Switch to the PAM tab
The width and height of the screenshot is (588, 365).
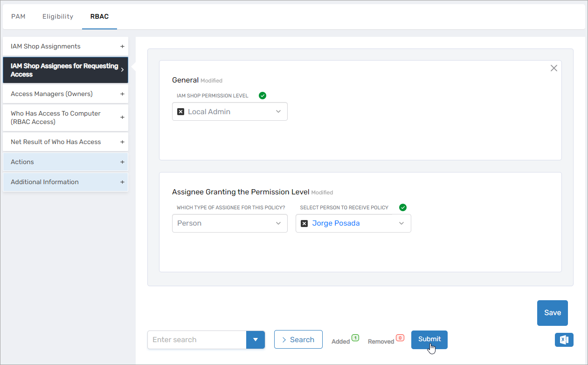tap(18, 16)
